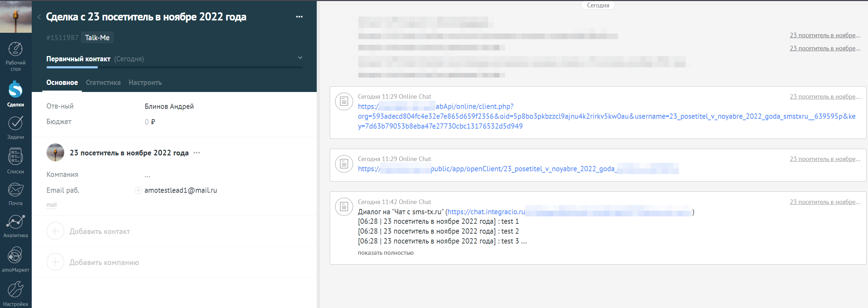Viewport: 868px width, 308px height.
Task: Go back using arrow beside deal title
Action: (39, 17)
